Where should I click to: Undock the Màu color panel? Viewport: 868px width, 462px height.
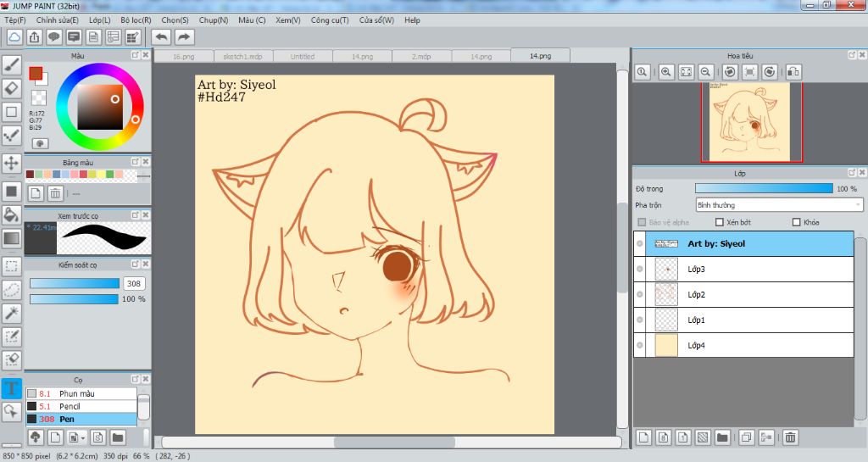pyautogui.click(x=135, y=55)
